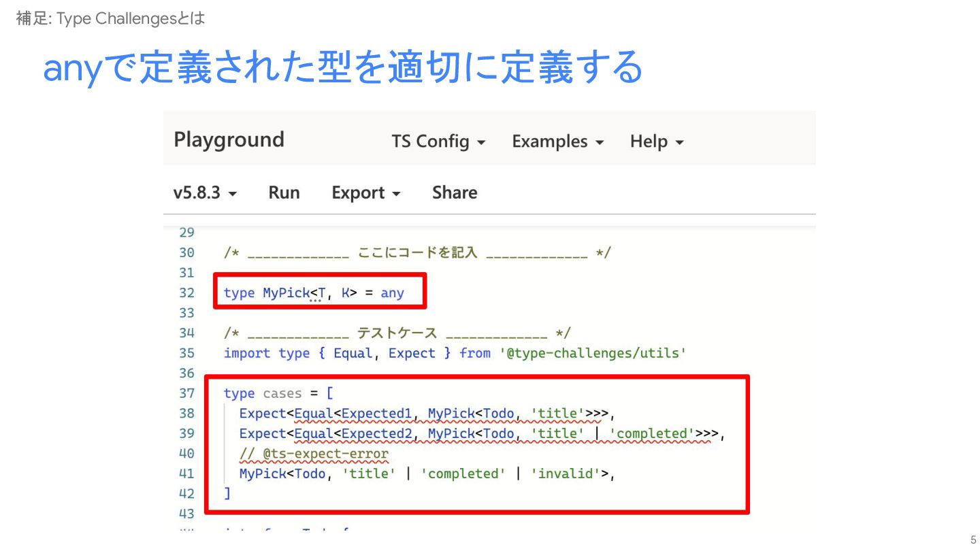
Task: Click the closing bracket on line 42
Action: point(227,493)
